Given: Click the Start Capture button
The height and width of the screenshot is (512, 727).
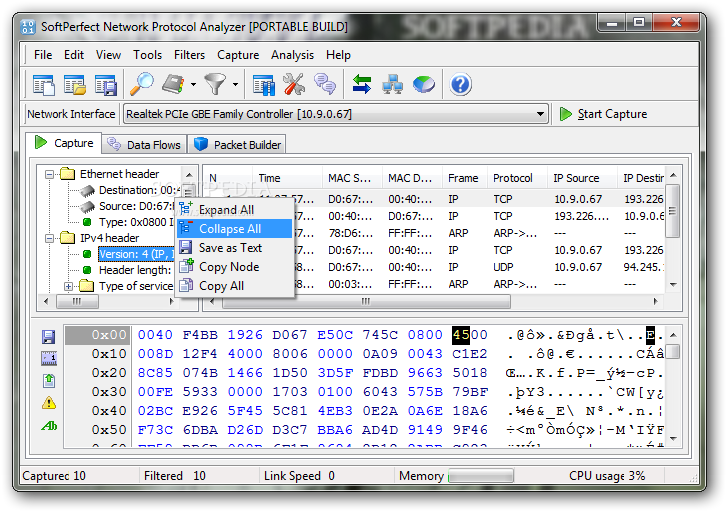Looking at the screenshot, I should [x=603, y=114].
